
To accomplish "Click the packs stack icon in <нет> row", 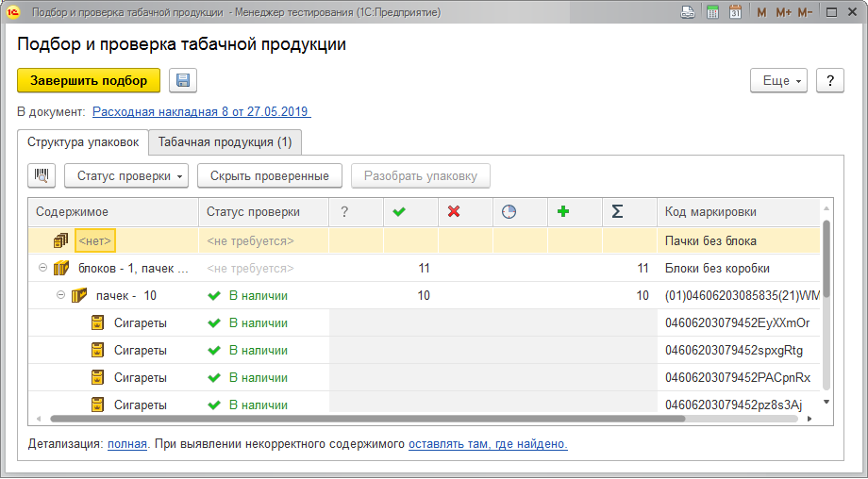I will coord(61,240).
